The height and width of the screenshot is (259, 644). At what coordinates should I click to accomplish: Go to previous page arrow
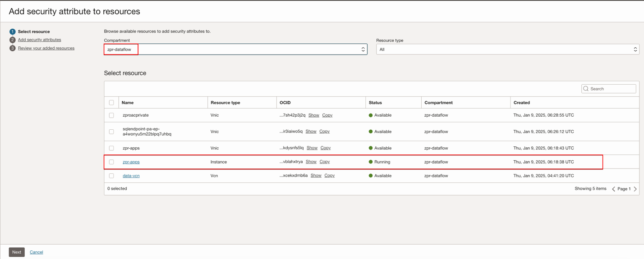pos(613,189)
